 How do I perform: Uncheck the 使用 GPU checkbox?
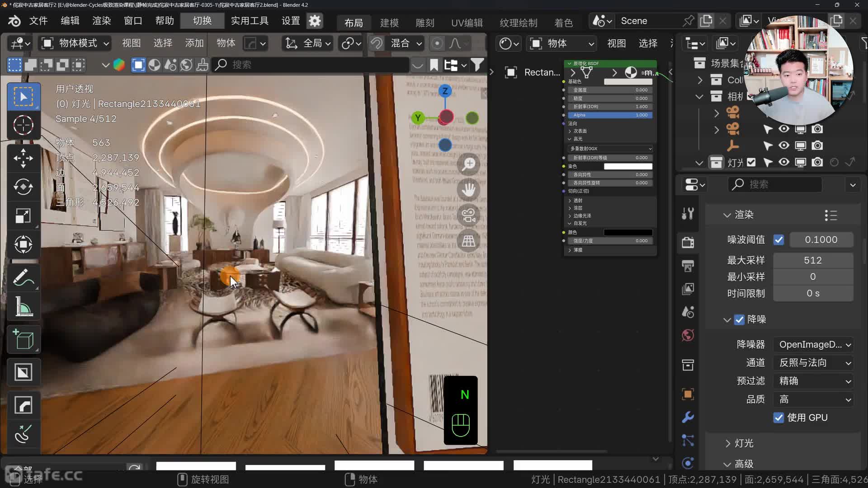coord(778,418)
